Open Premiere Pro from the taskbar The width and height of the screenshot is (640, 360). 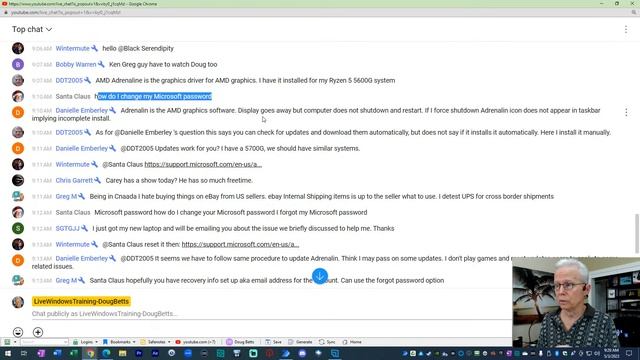pyautogui.click(x=139, y=353)
